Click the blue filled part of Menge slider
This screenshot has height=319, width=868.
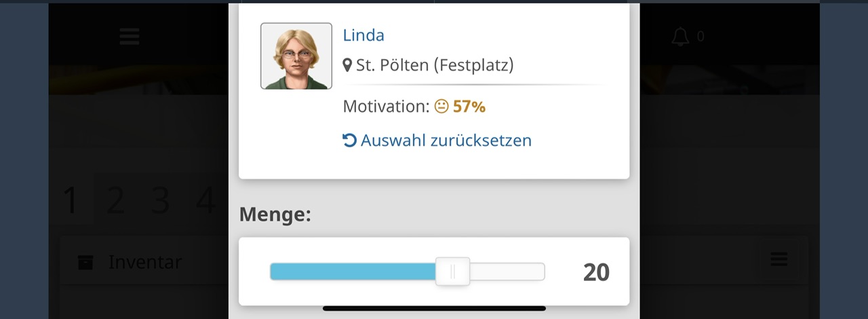[x=353, y=271]
